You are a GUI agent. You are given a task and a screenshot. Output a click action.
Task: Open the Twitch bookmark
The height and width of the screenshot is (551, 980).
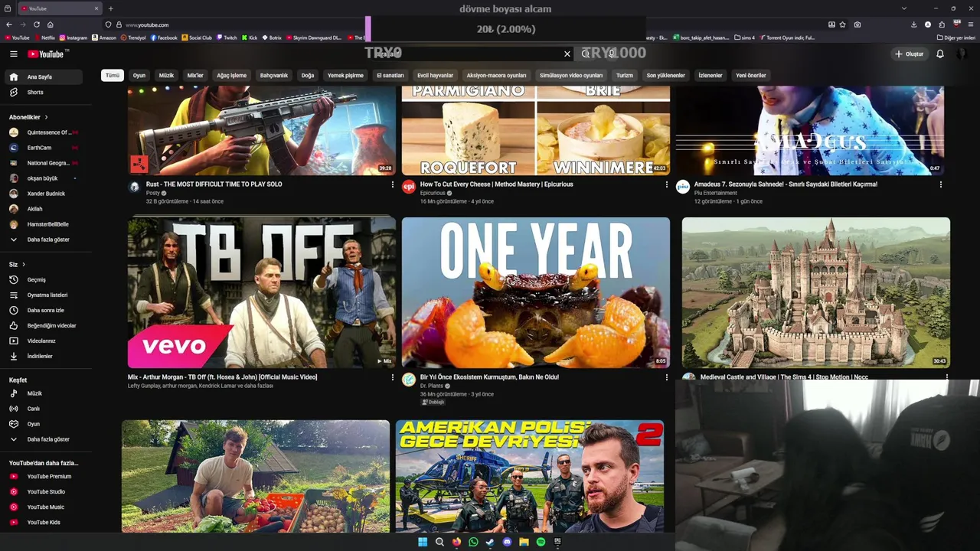point(227,37)
